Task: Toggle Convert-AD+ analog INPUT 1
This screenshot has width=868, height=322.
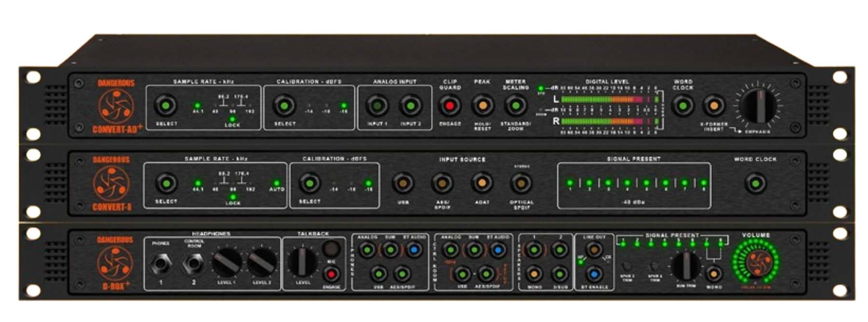Action: [378, 105]
